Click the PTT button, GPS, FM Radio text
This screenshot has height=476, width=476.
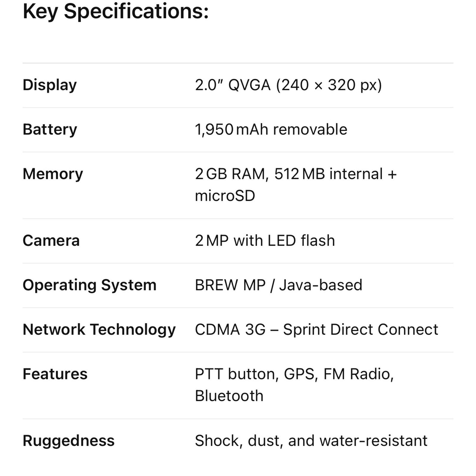(x=294, y=374)
